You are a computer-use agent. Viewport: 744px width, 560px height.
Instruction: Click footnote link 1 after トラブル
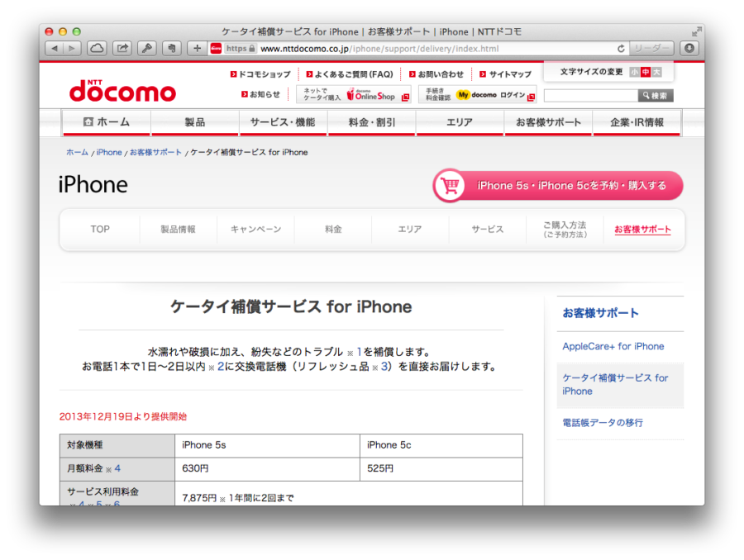coord(360,352)
